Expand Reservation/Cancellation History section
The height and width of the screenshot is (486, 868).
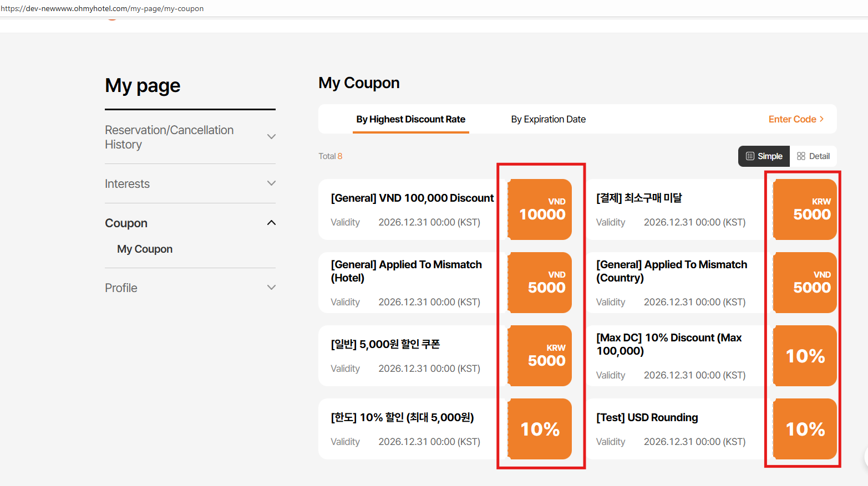point(271,137)
